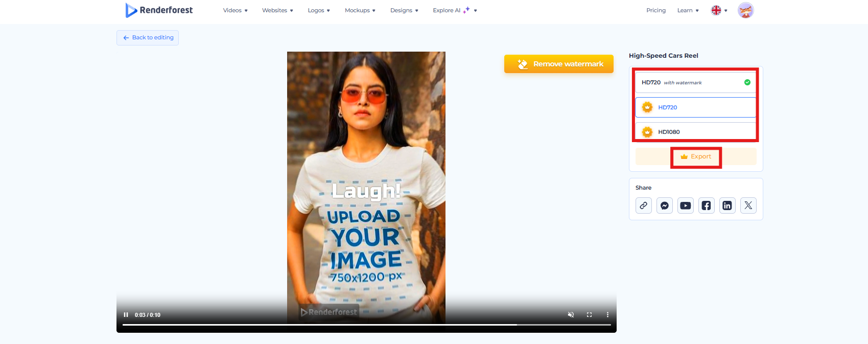868x344 pixels.
Task: Open the Mockups menu
Action: coord(360,10)
